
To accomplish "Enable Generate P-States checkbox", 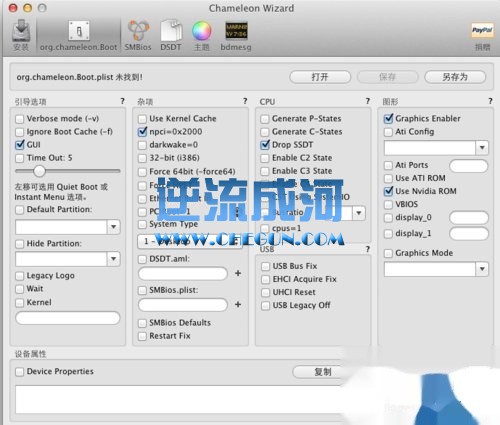I will (x=265, y=119).
